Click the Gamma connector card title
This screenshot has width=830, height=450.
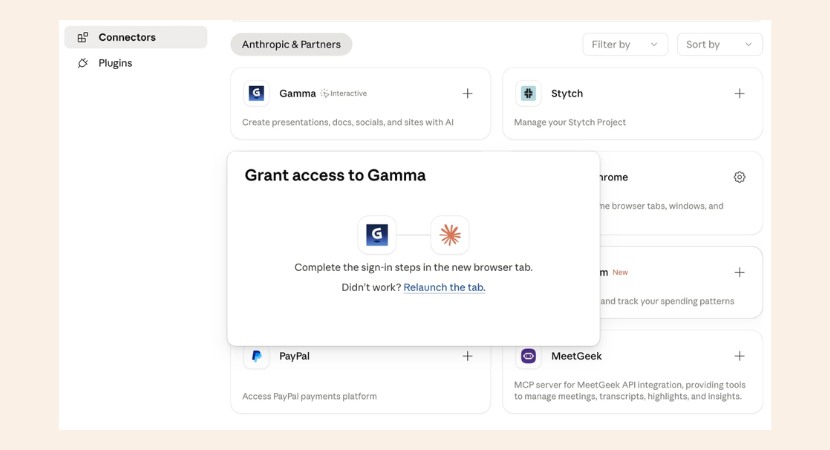coord(297,94)
